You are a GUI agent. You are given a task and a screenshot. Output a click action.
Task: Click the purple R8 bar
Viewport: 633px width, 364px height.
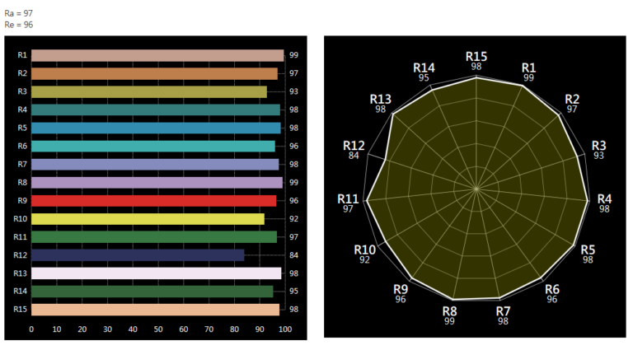click(157, 183)
